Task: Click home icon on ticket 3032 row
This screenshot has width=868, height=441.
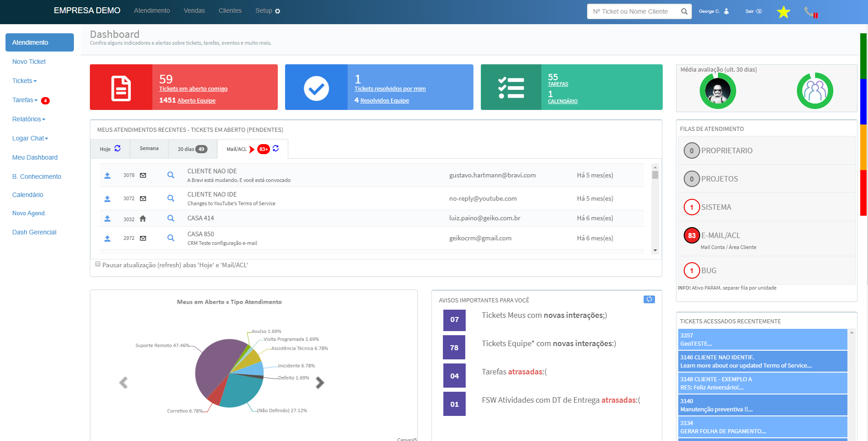Action: tap(143, 218)
